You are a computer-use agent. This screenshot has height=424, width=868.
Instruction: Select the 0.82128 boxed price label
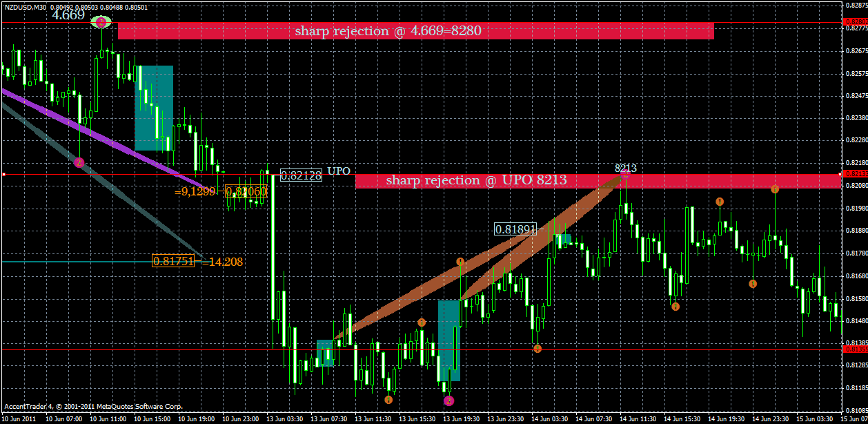point(300,175)
